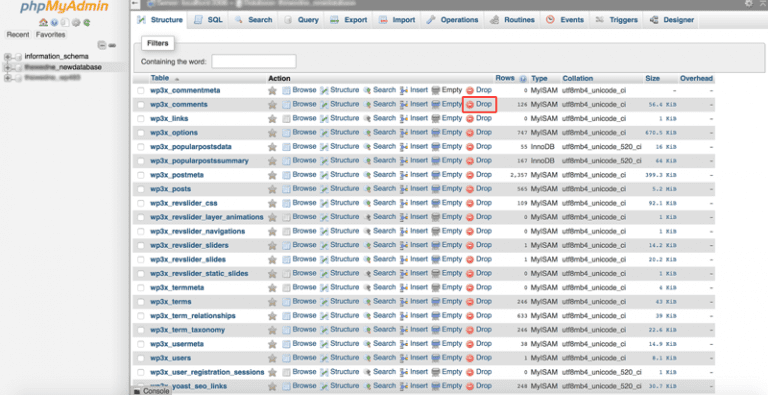The width and height of the screenshot is (768, 395).
Task: Click Drop icon for wp3x_term_taxonomy row
Action: 470,330
